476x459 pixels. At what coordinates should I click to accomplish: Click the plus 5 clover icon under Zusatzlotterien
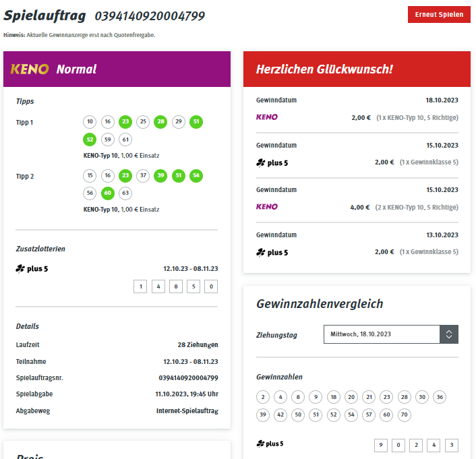tap(20, 269)
